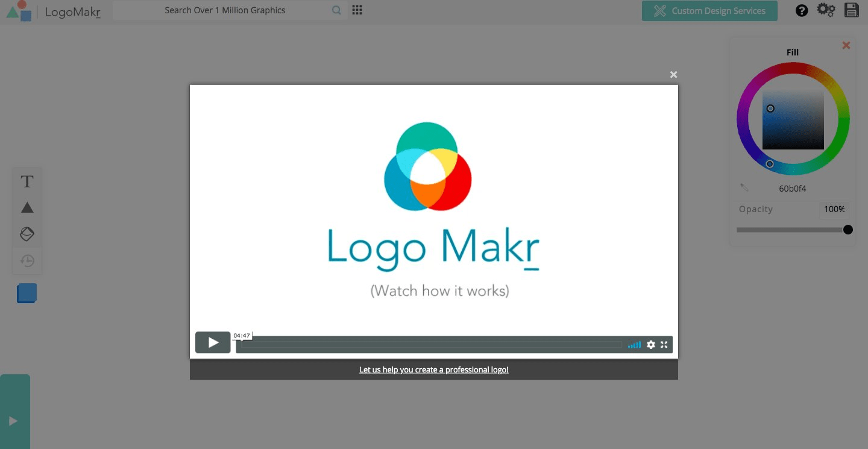Open the Shapes tool
The width and height of the screenshot is (868, 449).
(x=27, y=207)
